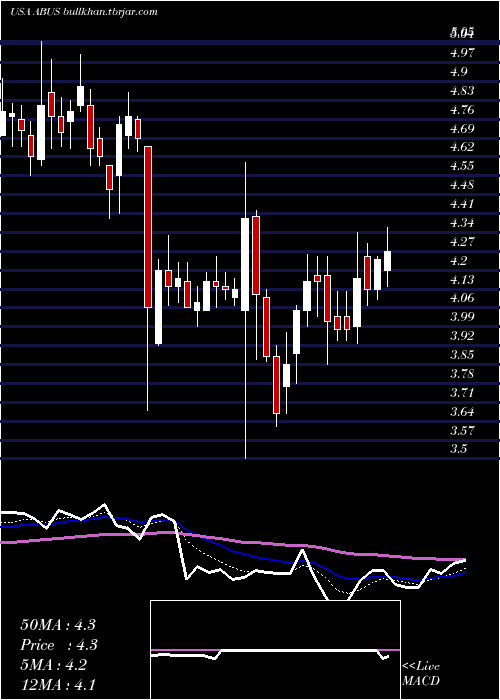Click the 3.92 price axis label
Image resolution: width=500 pixels, height=700 pixels.
click(x=462, y=336)
